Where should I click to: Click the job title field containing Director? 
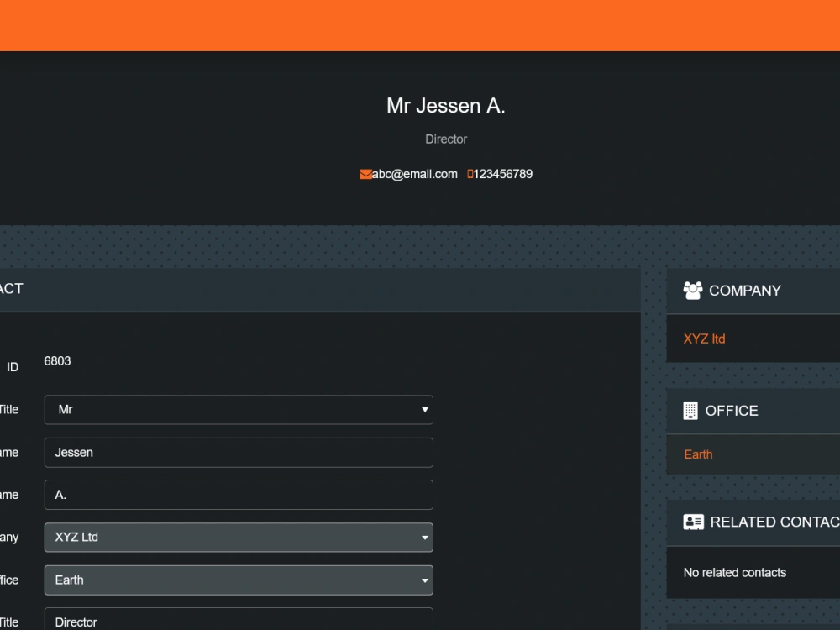point(239,619)
